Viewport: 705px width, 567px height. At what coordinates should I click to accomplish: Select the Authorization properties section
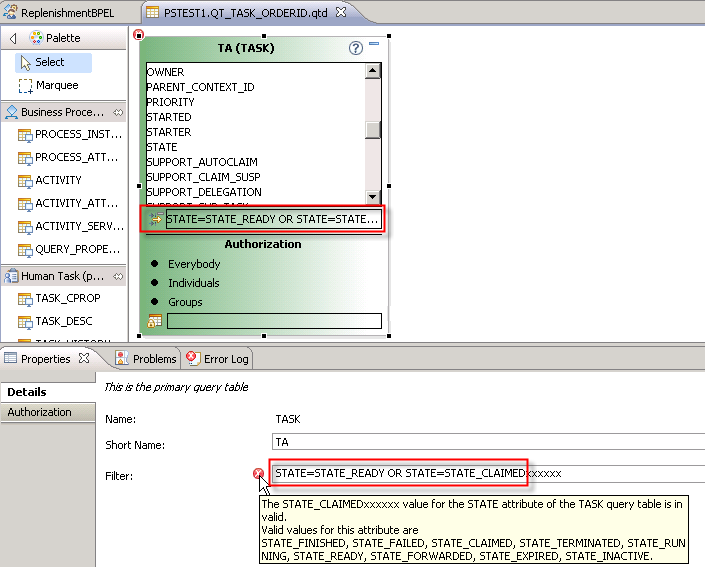[x=48, y=412]
